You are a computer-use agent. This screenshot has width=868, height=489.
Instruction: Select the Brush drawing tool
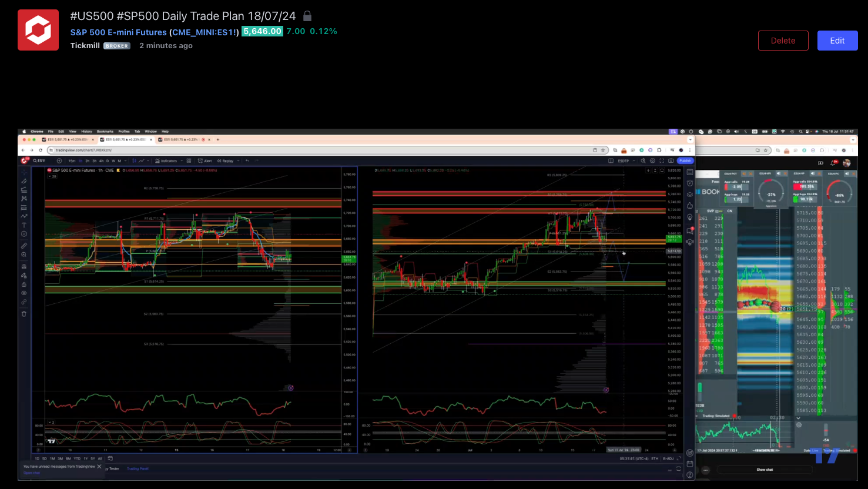click(24, 216)
